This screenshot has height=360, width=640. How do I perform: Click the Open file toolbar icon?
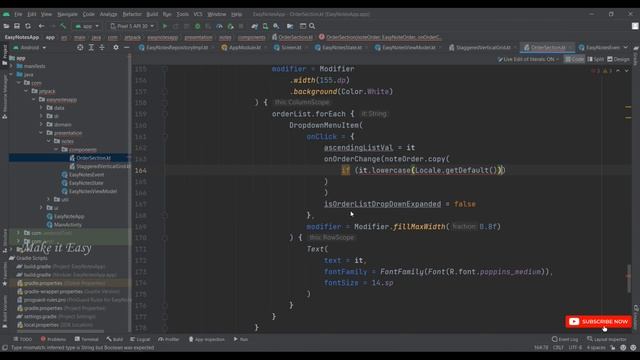(6, 26)
